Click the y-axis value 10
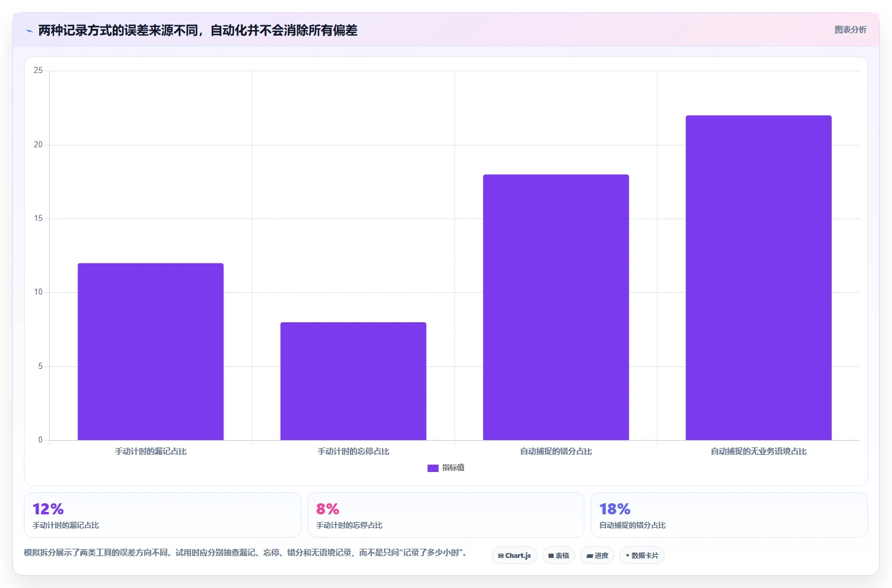Screen dimensions: 892x588 coord(38,292)
